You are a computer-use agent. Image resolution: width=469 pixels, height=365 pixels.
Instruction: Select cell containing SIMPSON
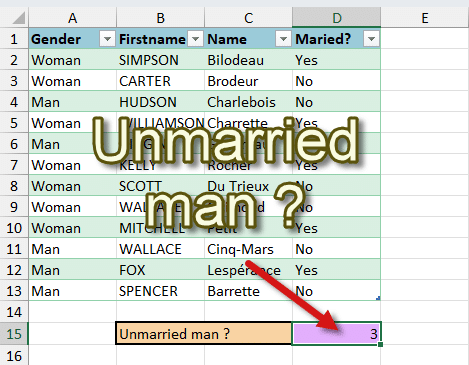[x=160, y=60]
